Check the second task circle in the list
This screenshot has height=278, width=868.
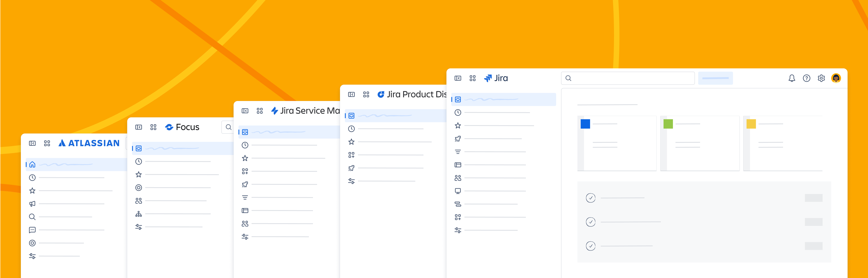tap(590, 222)
